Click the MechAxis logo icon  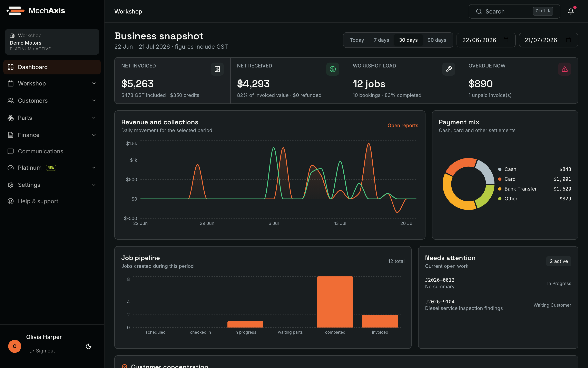15,11
